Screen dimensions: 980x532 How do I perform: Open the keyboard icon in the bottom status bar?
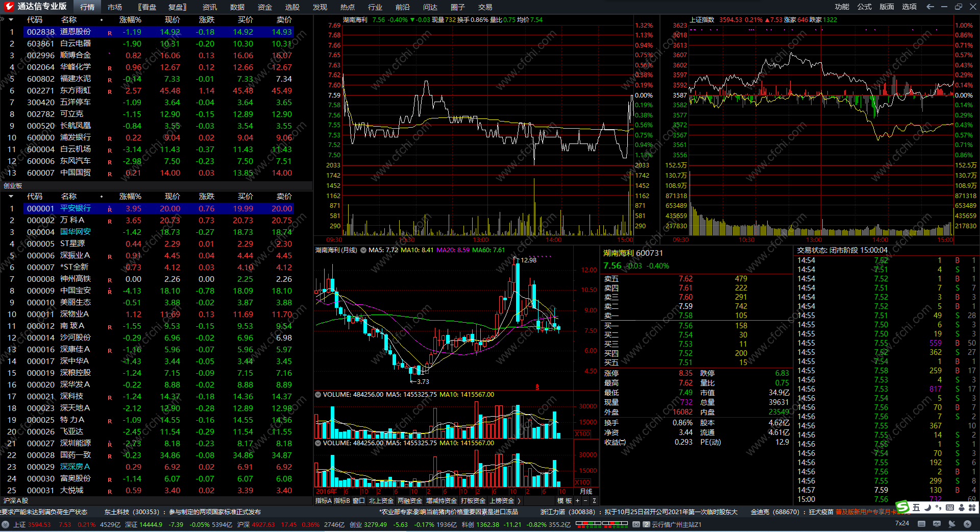pyautogui.click(x=921, y=524)
